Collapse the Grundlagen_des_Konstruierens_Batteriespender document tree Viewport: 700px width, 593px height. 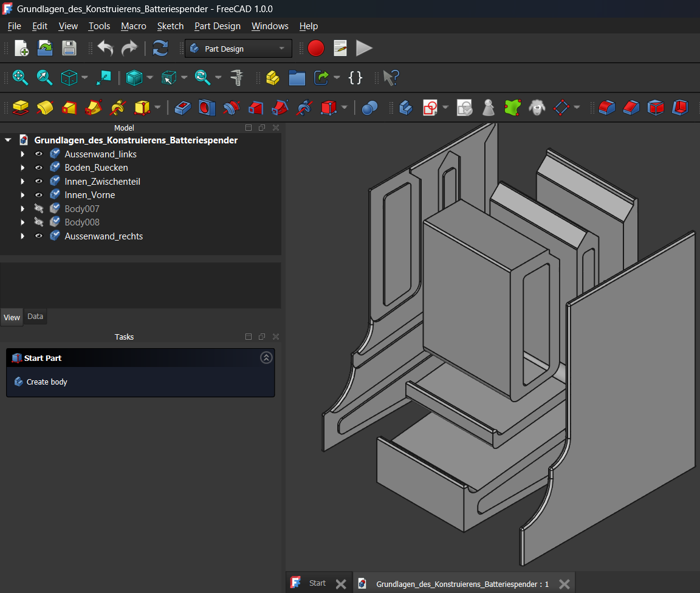coord(7,140)
